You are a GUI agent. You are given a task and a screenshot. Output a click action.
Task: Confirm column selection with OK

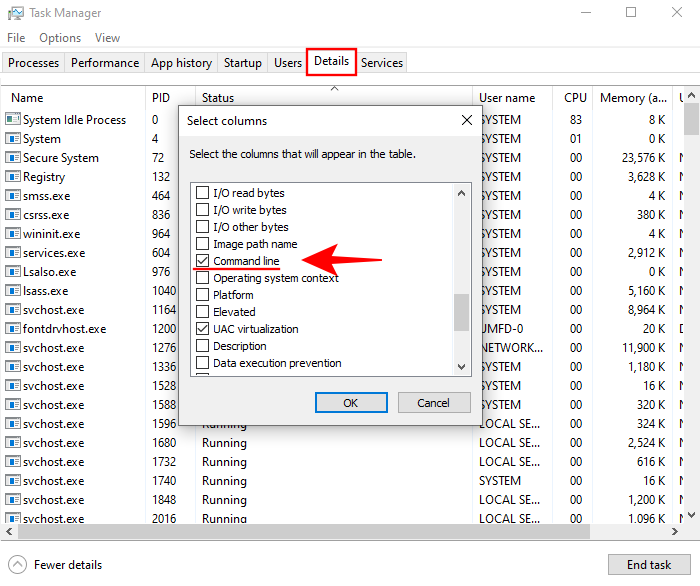[x=350, y=403]
